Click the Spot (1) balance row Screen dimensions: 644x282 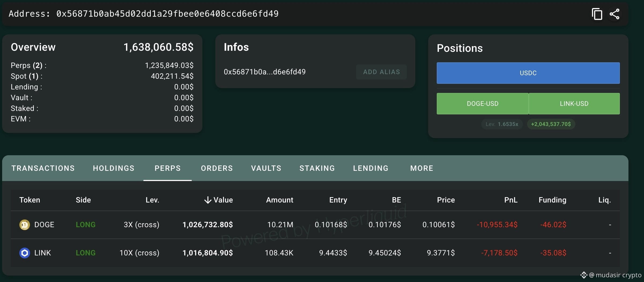pyautogui.click(x=102, y=76)
